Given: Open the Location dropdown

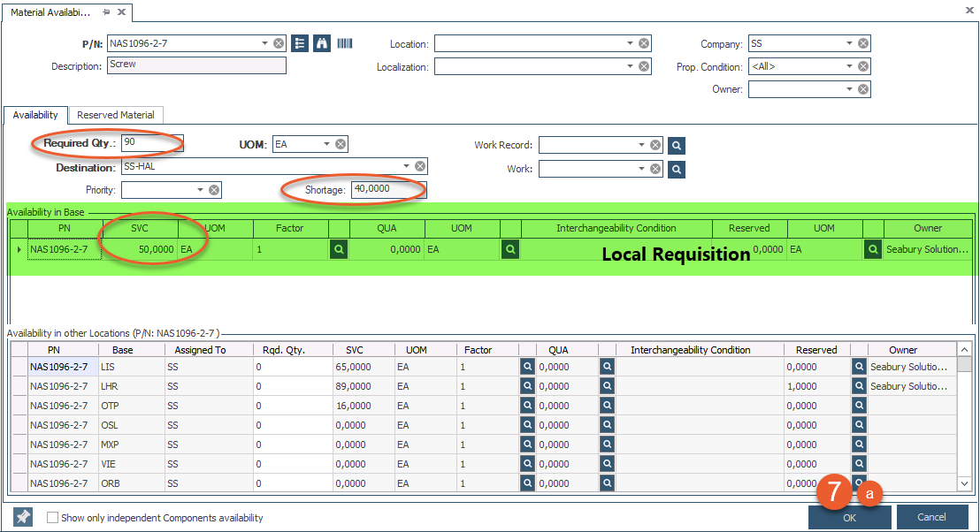Looking at the screenshot, I should coord(630,43).
